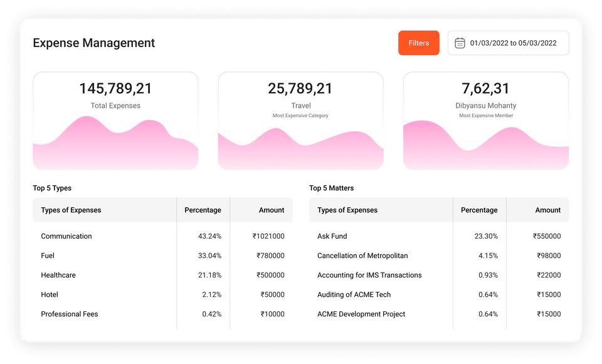Select the Total Expenses card
This screenshot has height=364, width=602.
(x=115, y=120)
